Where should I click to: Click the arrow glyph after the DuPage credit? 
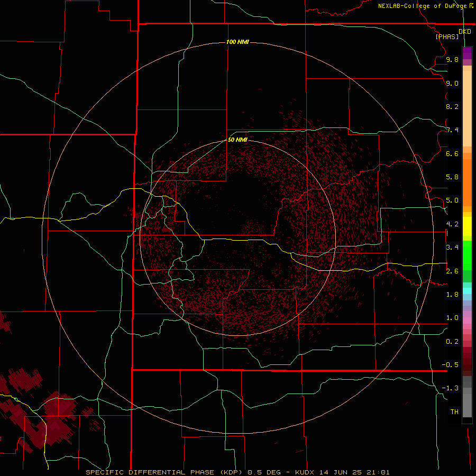(x=471, y=5)
